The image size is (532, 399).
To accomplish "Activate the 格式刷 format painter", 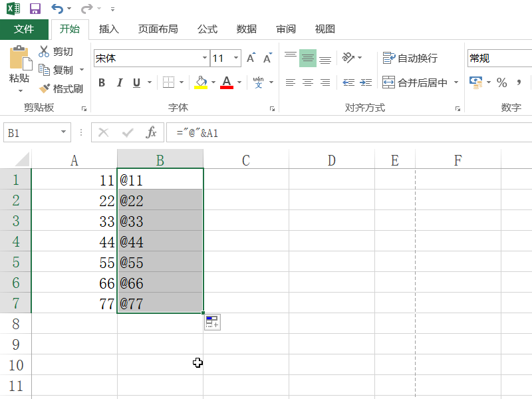I will [x=61, y=89].
